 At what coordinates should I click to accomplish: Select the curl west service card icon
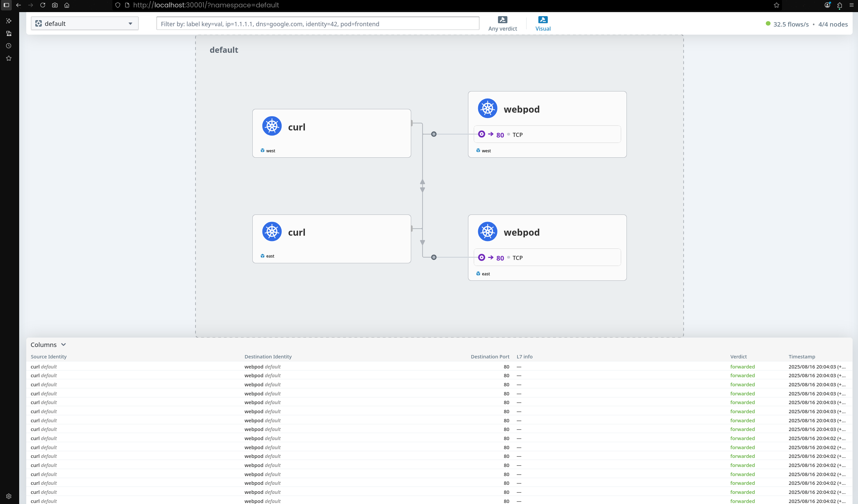point(272,126)
